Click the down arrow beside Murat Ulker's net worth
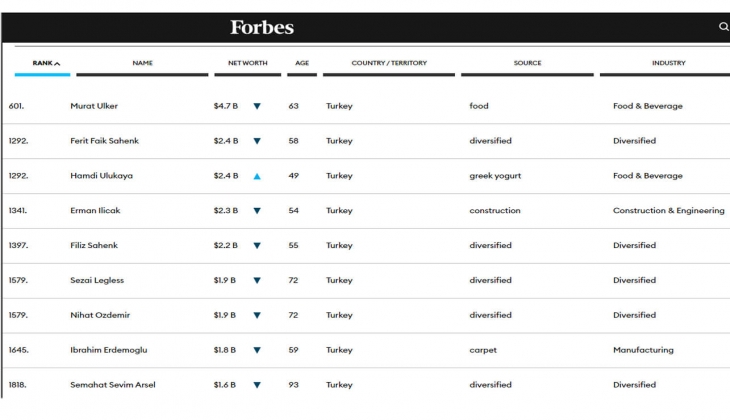This screenshot has height=420, width=730. (x=257, y=106)
